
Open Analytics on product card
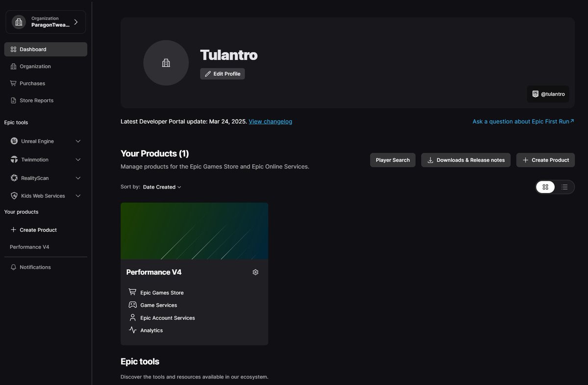click(151, 331)
